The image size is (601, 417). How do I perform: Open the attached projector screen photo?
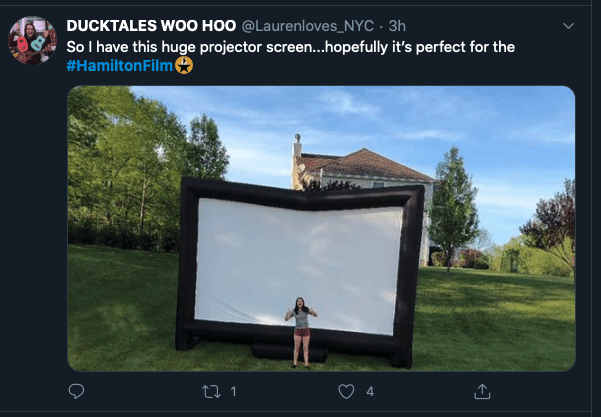coord(321,228)
